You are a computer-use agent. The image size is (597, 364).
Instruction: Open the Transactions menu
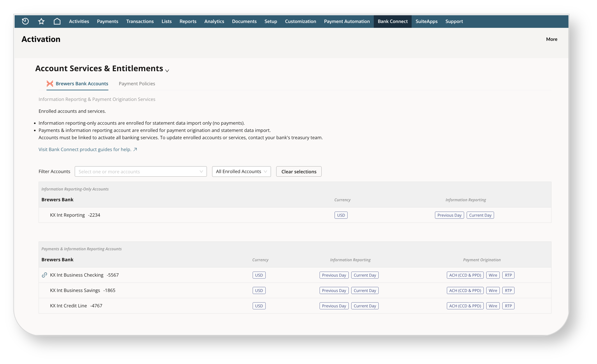[140, 21]
